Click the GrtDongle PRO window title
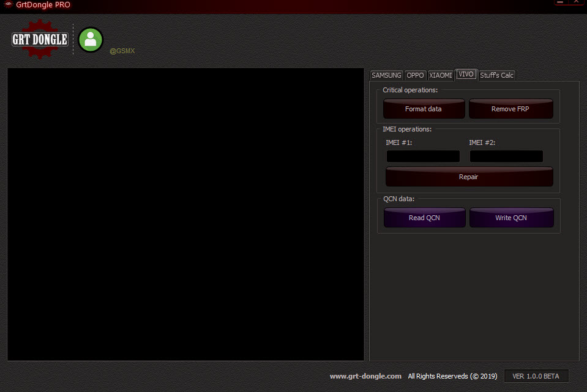The width and height of the screenshot is (587, 392). pos(43,5)
